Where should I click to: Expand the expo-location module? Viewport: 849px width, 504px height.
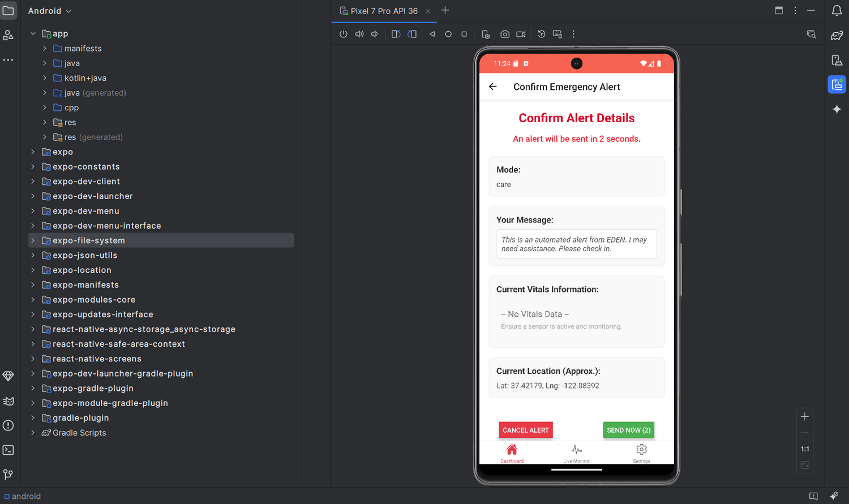pos(33,270)
